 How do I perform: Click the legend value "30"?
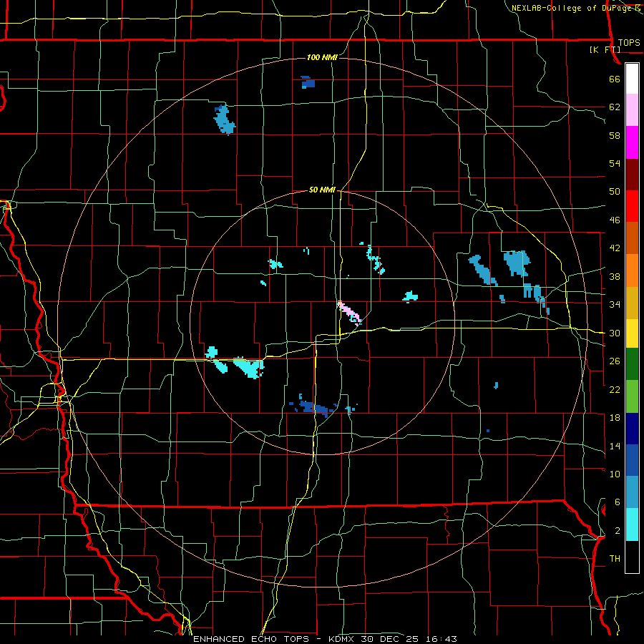click(x=615, y=333)
